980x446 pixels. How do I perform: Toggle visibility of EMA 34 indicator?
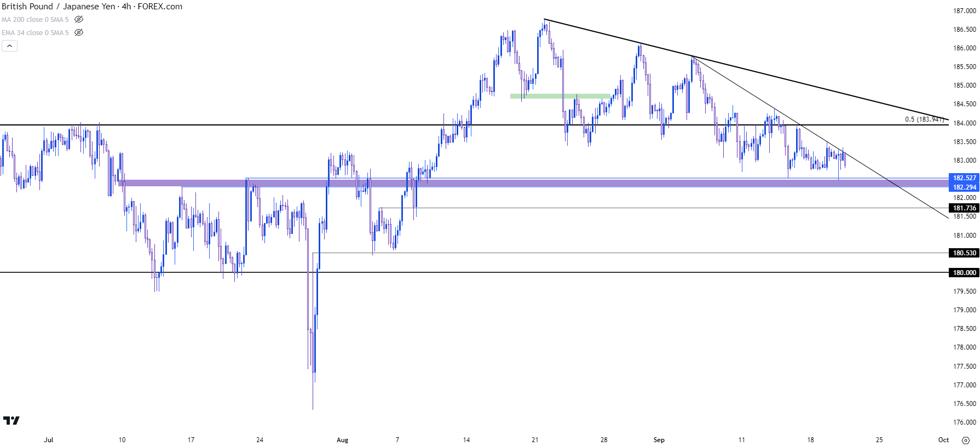(x=79, y=32)
